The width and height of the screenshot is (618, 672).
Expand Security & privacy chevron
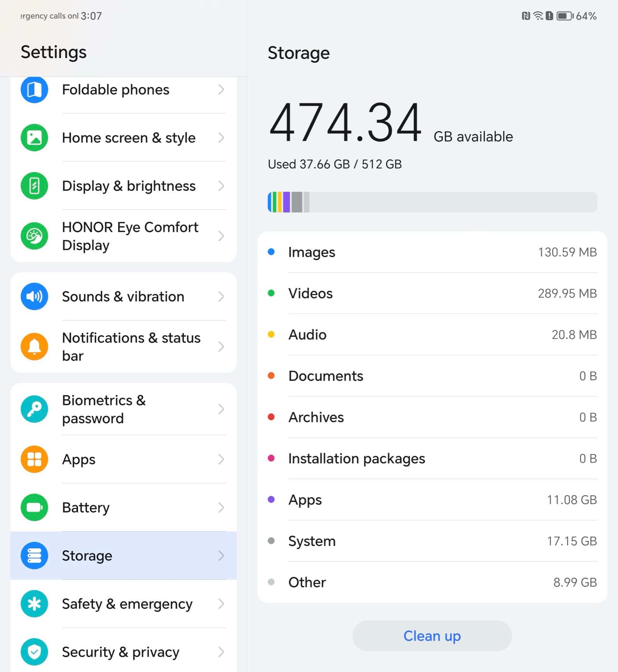pos(221,652)
